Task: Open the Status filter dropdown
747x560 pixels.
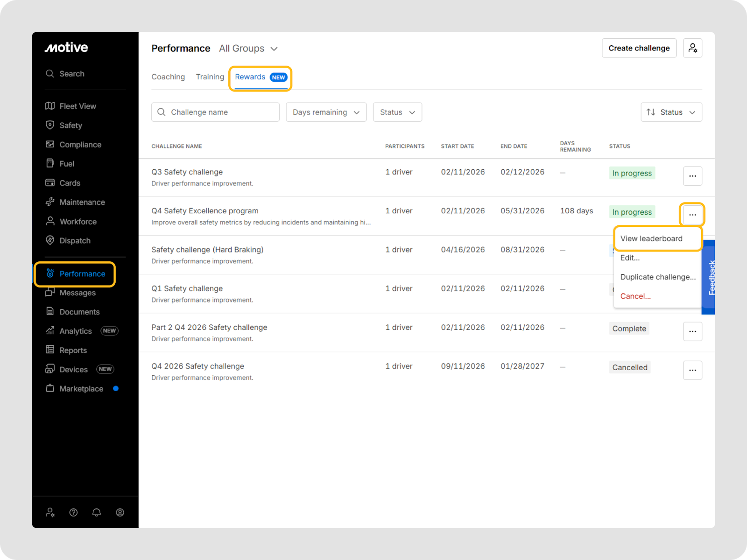Action: (x=397, y=112)
